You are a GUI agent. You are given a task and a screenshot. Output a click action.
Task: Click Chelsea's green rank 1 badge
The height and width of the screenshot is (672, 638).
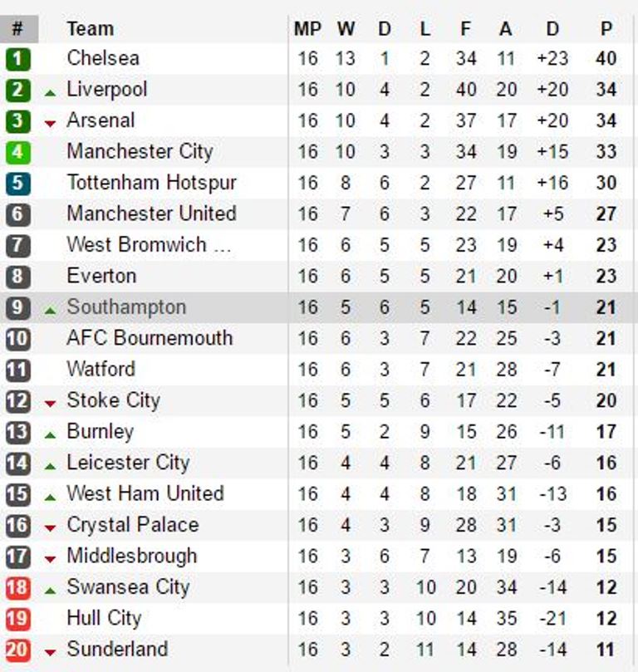pyautogui.click(x=17, y=59)
